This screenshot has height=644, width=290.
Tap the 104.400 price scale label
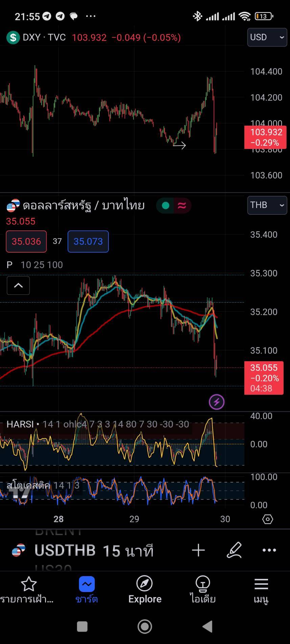(x=266, y=72)
